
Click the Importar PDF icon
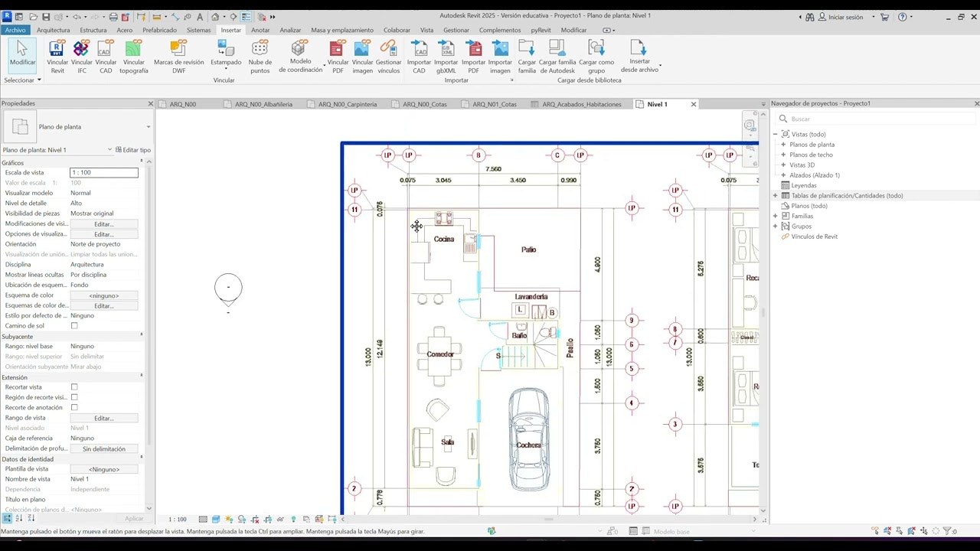(473, 57)
